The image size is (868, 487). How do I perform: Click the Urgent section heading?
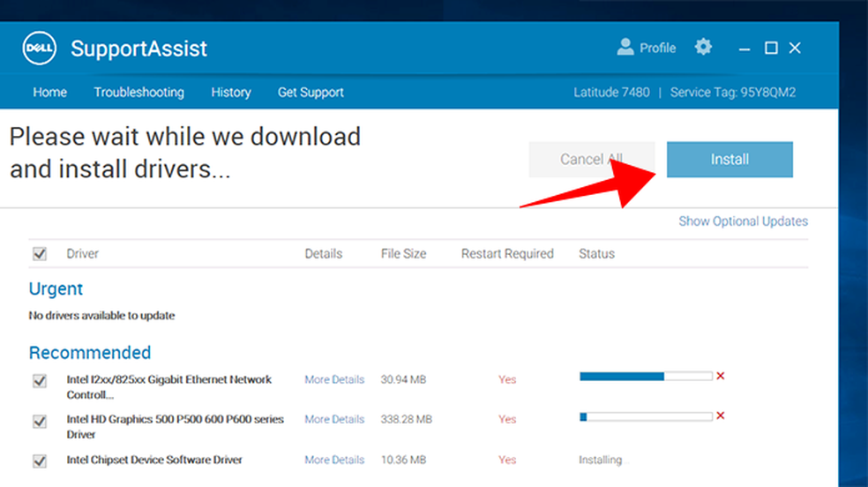(x=56, y=288)
